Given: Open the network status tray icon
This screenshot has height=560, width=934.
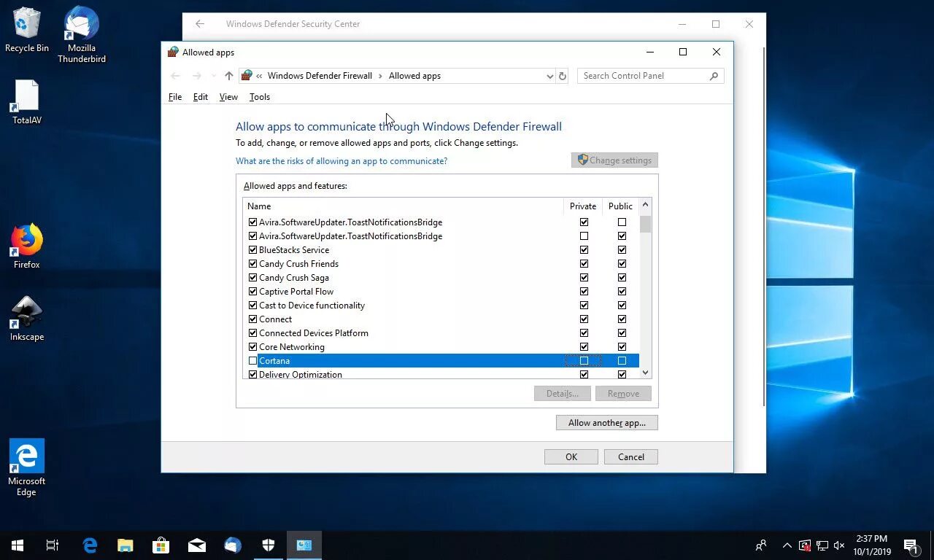Looking at the screenshot, I should [x=822, y=545].
